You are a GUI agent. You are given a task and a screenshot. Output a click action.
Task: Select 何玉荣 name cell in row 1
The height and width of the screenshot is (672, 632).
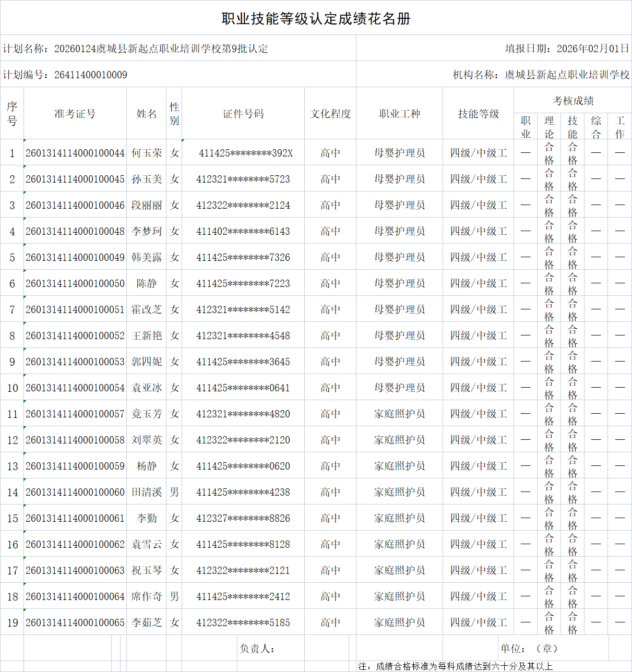point(147,152)
